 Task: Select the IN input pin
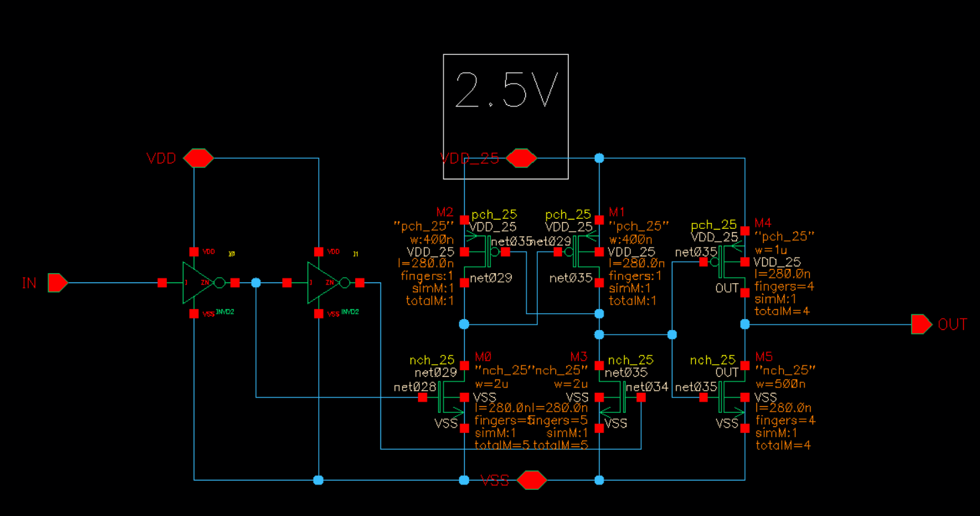coord(58,283)
